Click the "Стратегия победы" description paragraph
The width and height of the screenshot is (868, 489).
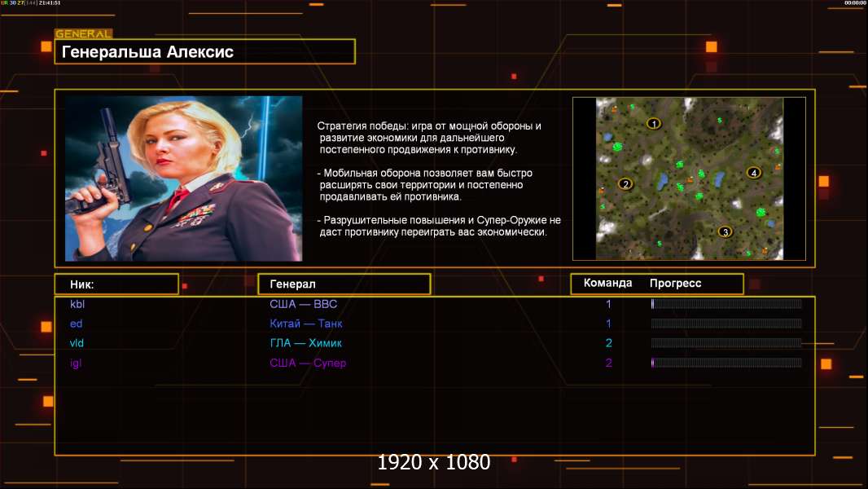click(x=429, y=138)
